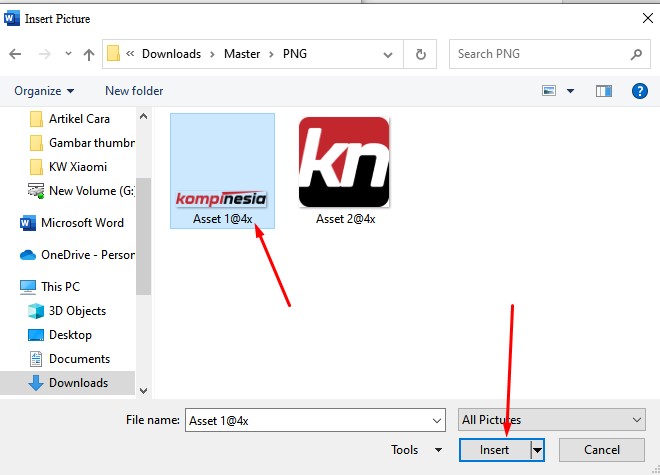Image resolution: width=660 pixels, height=475 pixels.
Task: Expand the Insert button dropdown arrow
Action: [x=536, y=450]
